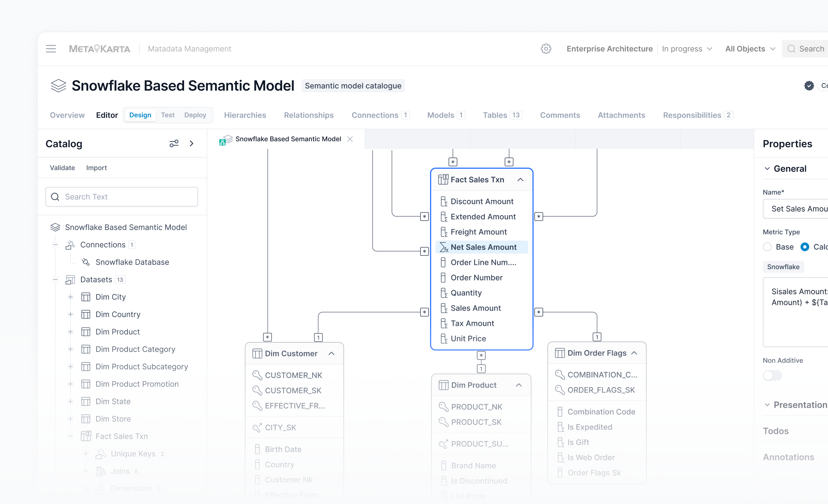Collapse the General properties section
Viewport: 828px width, 504px height.
pyautogui.click(x=767, y=169)
